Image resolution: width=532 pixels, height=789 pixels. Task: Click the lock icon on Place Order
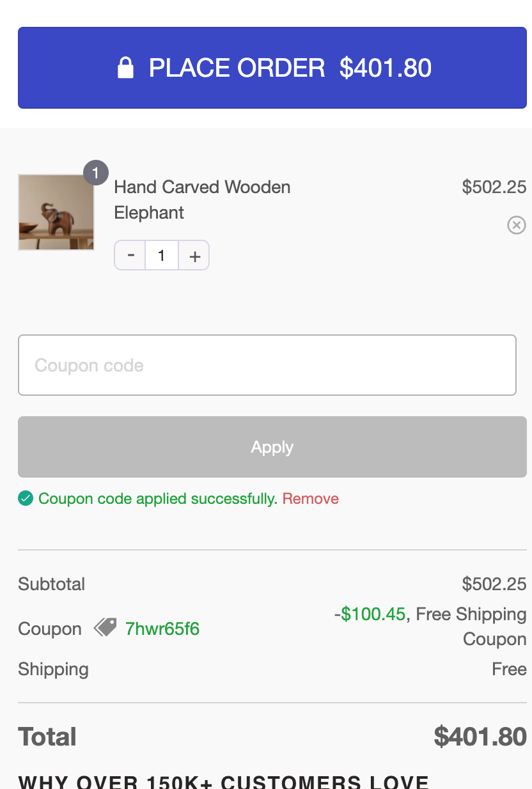click(x=126, y=68)
